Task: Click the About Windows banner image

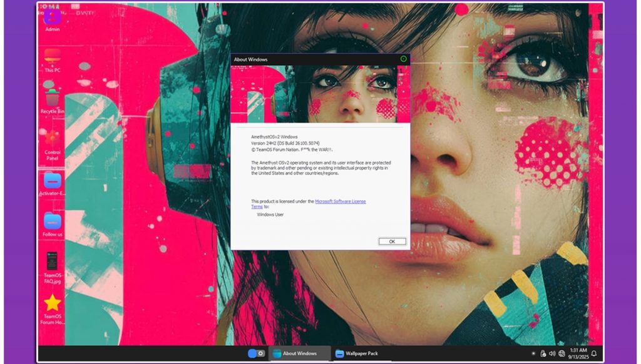Action: (320, 93)
